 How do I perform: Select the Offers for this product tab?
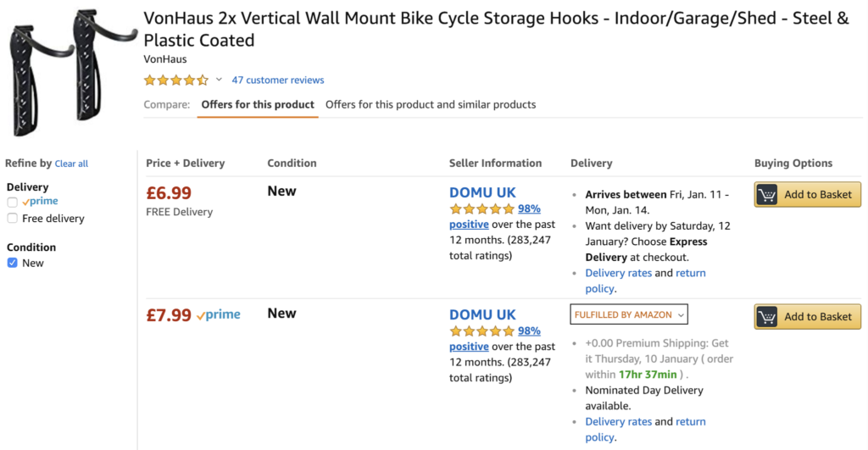[x=258, y=105]
